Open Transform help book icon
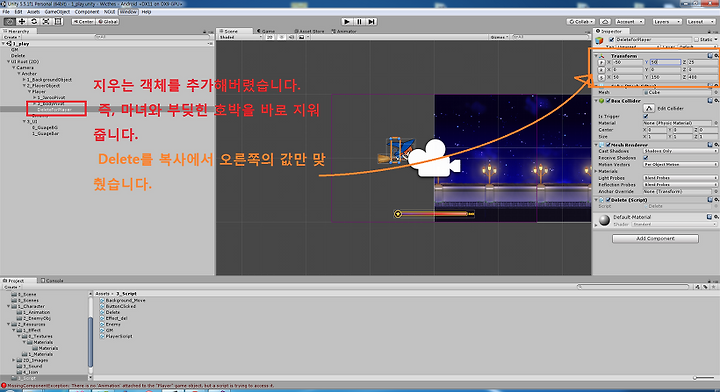Image resolution: width=720 pixels, height=392 pixels. pos(710,56)
